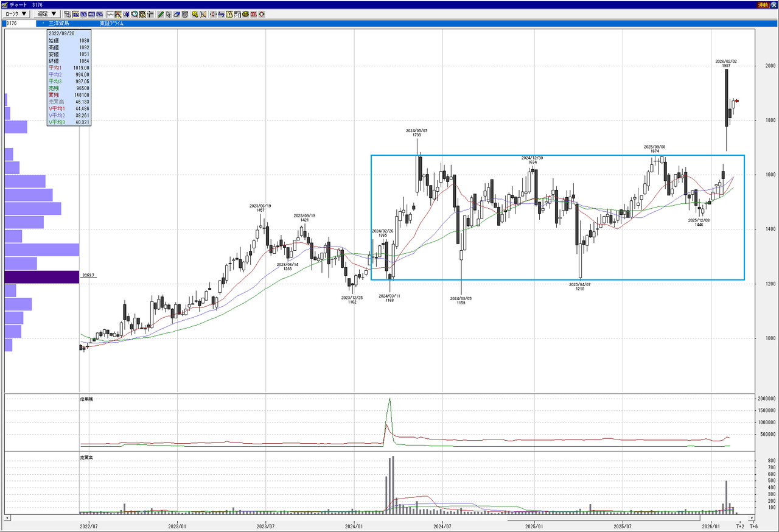Click the chart settings tree icon

pos(67,14)
